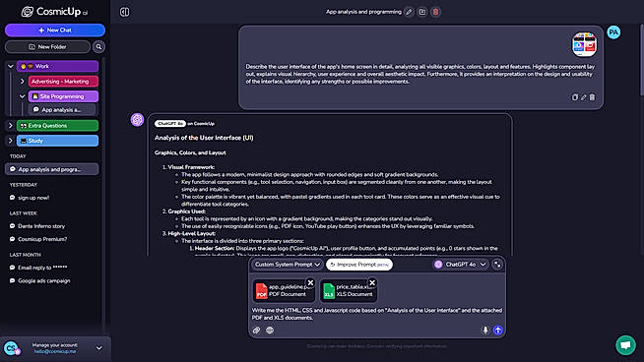Open hello@cosmicup.me account link
Screen dimensions: 644x362
tap(55, 351)
